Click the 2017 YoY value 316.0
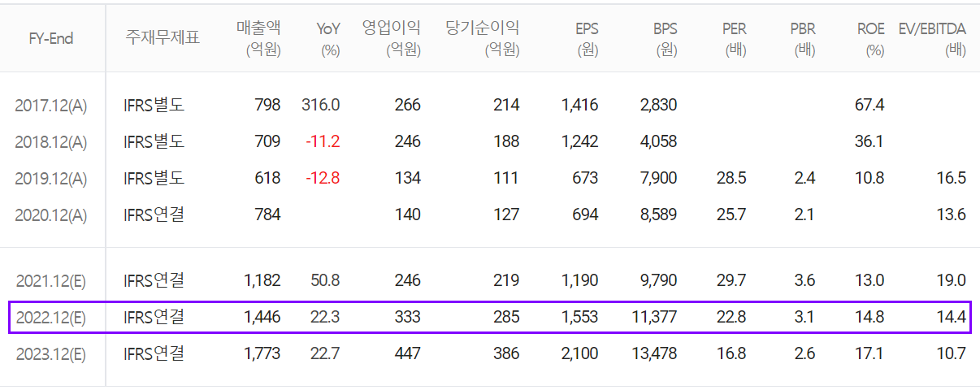This screenshot has width=980, height=390. tap(321, 105)
